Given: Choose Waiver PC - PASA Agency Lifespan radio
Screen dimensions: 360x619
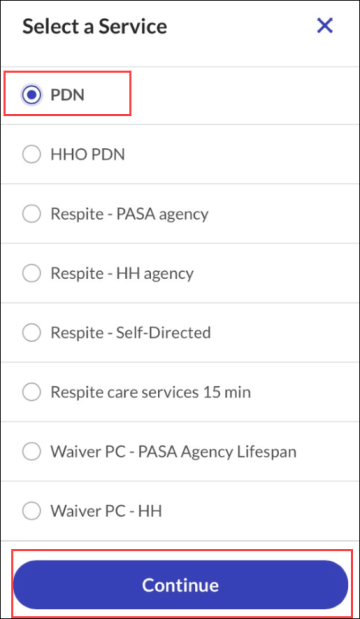Looking at the screenshot, I should [x=31, y=452].
